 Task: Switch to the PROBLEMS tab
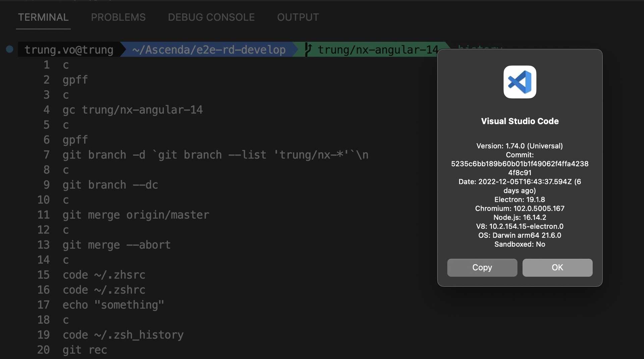coord(118,17)
